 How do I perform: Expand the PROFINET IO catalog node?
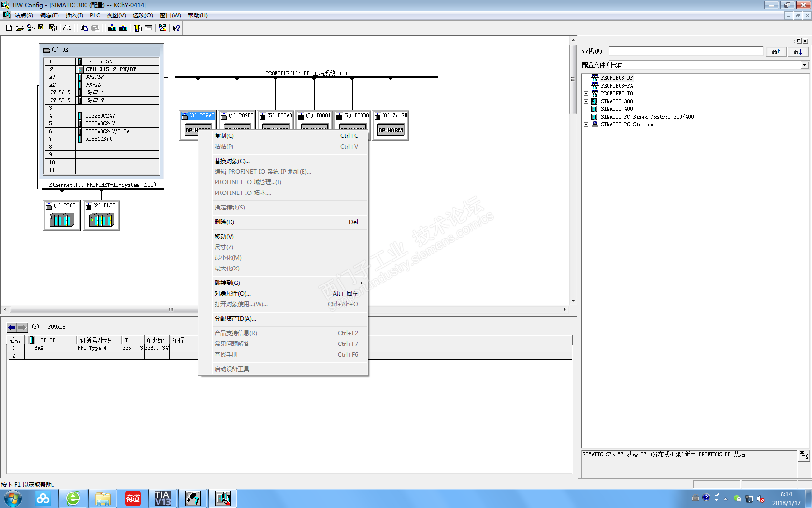tap(586, 93)
